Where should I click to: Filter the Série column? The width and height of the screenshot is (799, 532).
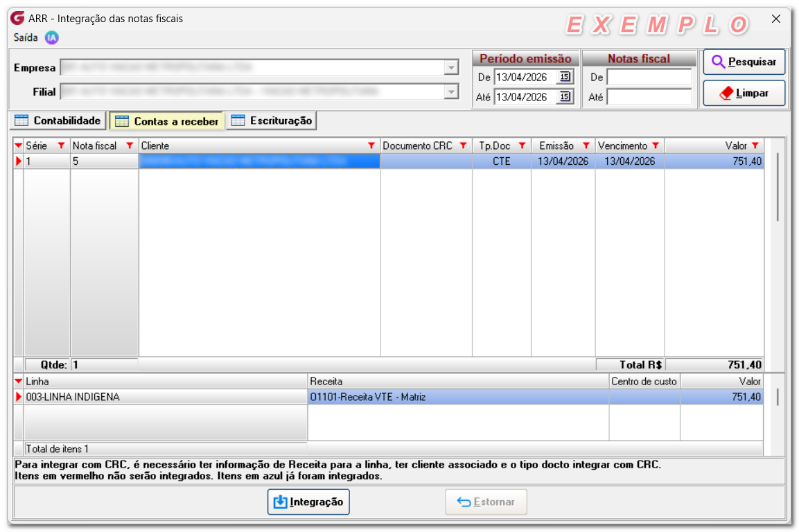62,145
